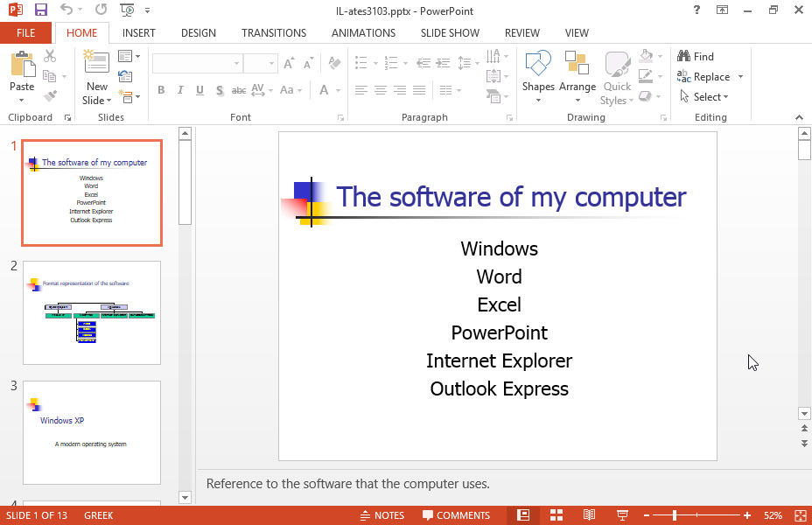Screen dimensions: 812x525
Task: Switch to the DESIGN tab
Action: [199, 33]
